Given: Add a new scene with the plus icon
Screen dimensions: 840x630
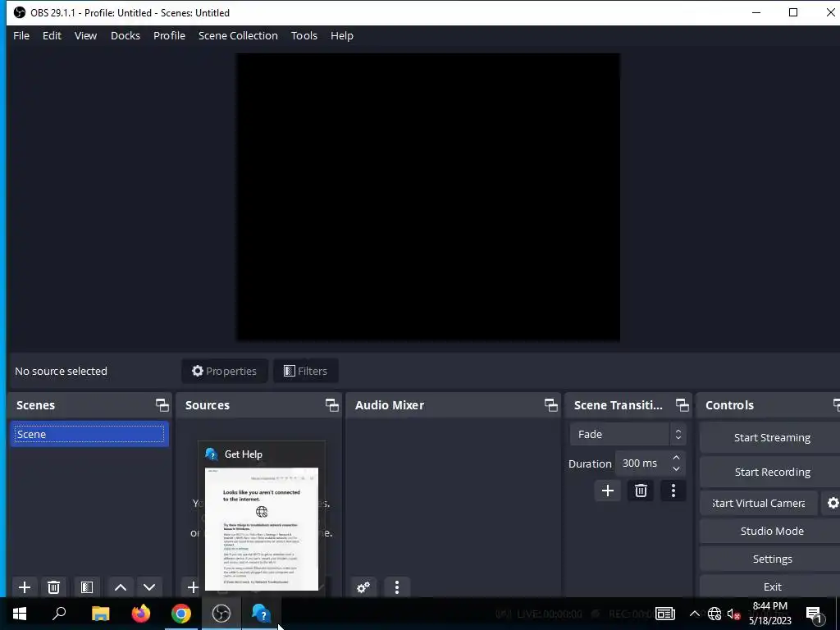Looking at the screenshot, I should [25, 587].
